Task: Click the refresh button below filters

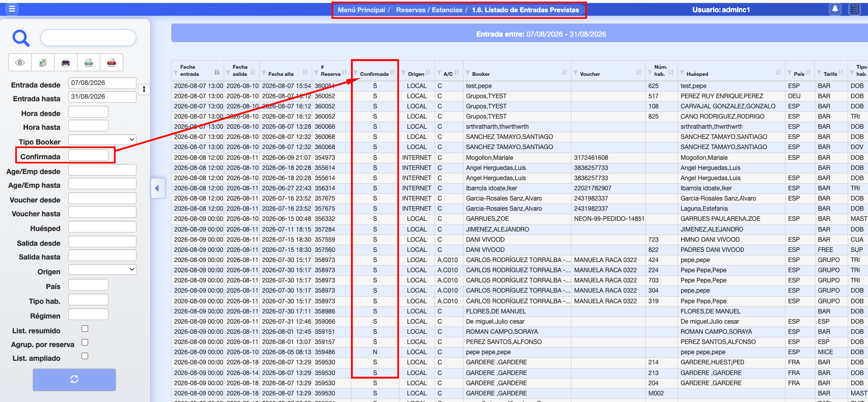Action: coord(74,380)
